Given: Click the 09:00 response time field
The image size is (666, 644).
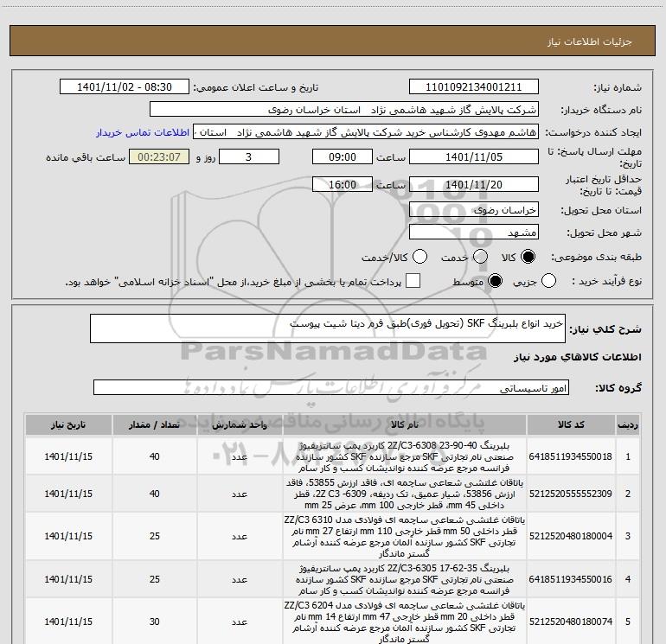Looking at the screenshot, I should pyautogui.click(x=343, y=156).
